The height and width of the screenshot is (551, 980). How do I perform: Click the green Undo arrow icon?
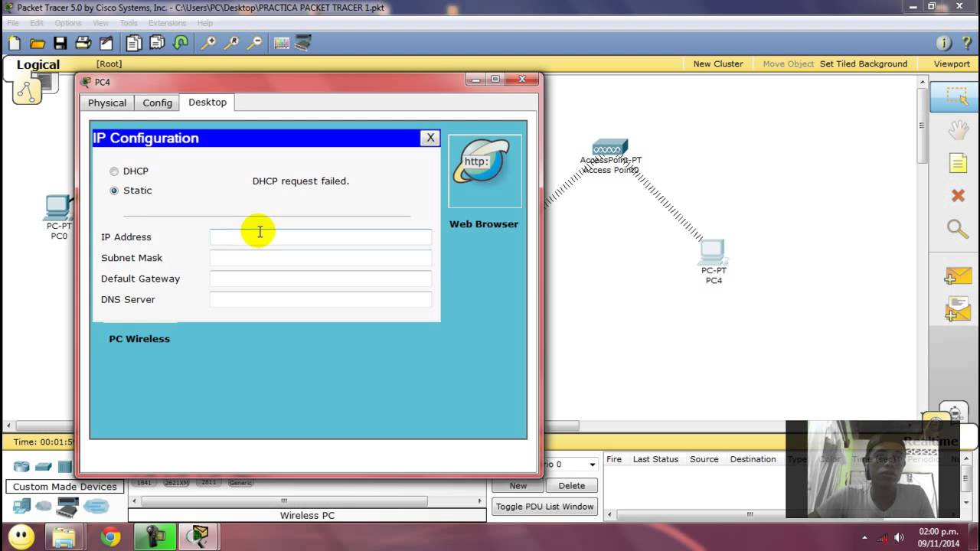point(181,44)
